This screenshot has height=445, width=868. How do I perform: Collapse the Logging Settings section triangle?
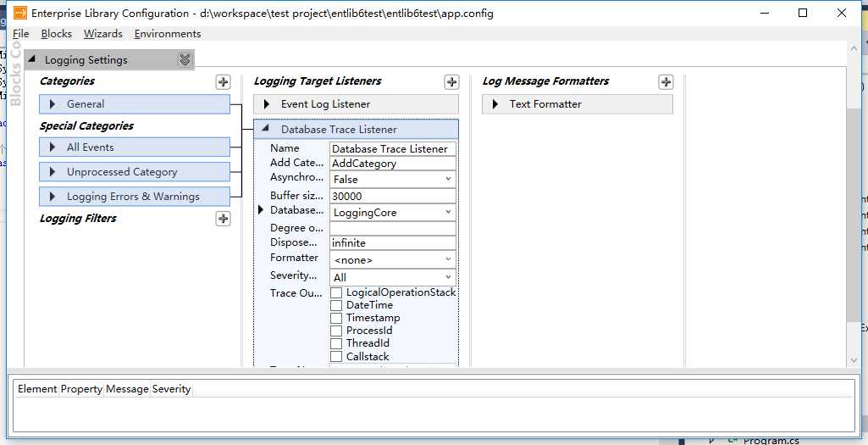[x=32, y=58]
